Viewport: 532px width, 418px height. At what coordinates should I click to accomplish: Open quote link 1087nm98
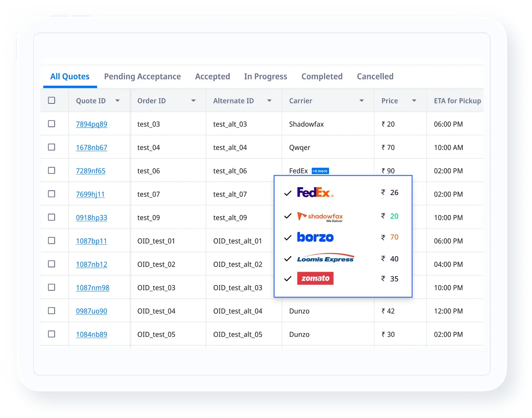click(93, 288)
